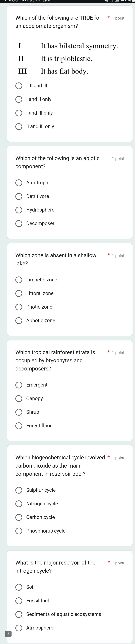This screenshot has height=644, width=135.
Task: Select 'I and II only' option
Action: [x=19, y=100]
